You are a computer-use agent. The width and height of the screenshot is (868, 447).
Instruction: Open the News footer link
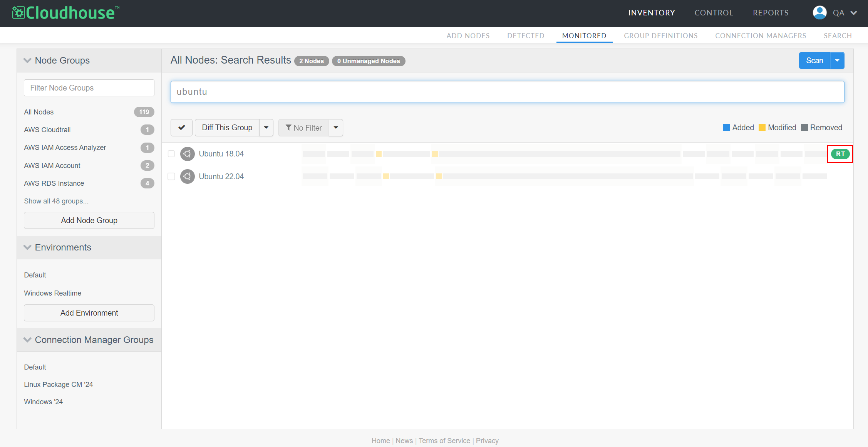404,441
